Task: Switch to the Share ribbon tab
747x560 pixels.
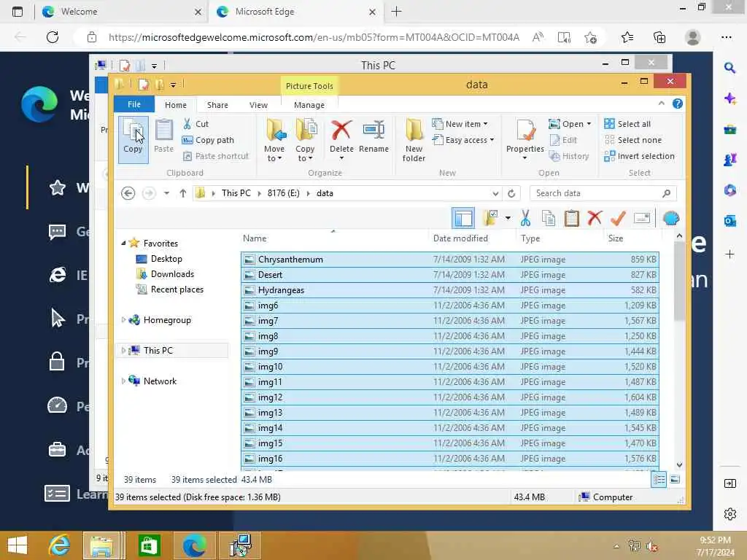Action: (217, 105)
